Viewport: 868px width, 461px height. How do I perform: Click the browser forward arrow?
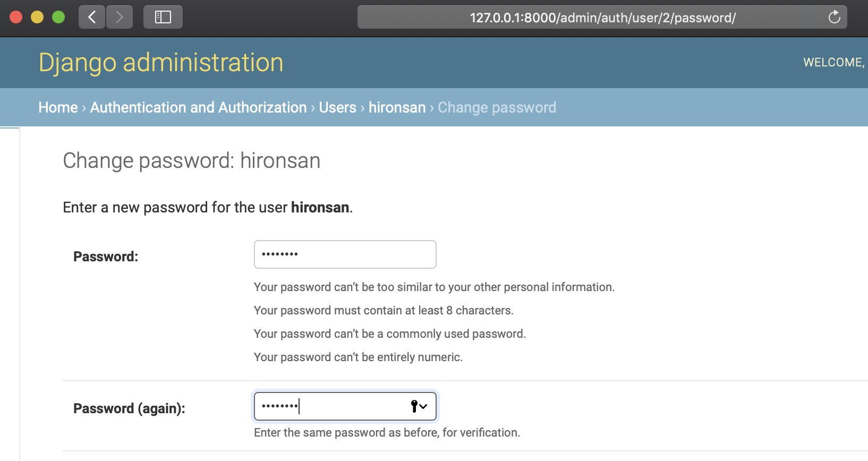tap(120, 18)
